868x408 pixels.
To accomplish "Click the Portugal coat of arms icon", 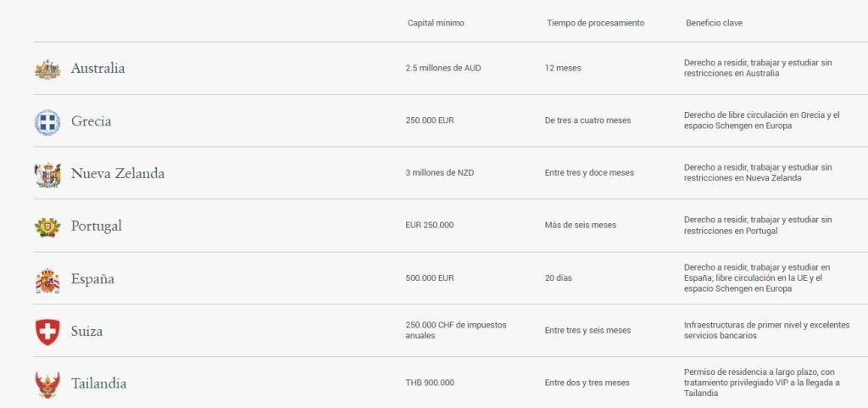I will (47, 227).
